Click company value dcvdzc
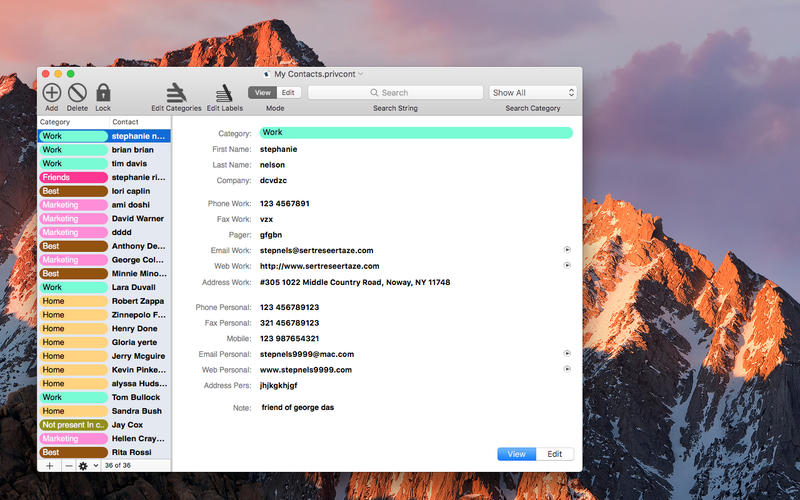This screenshot has height=500, width=800. [273, 180]
